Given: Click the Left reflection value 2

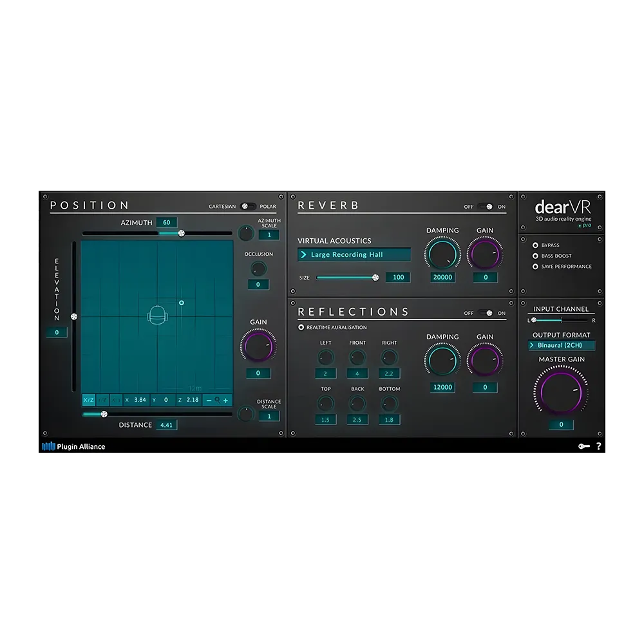Looking at the screenshot, I should point(326,374).
